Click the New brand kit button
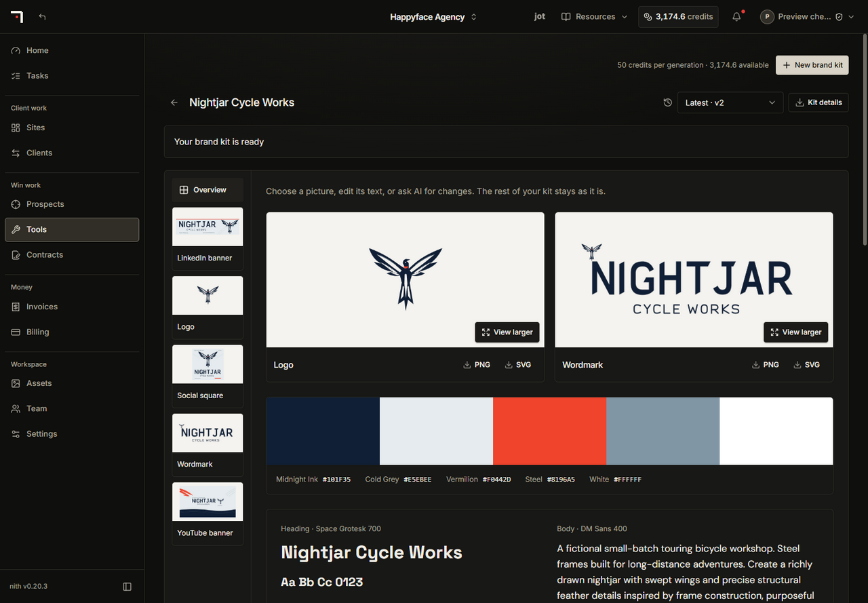The width and height of the screenshot is (868, 603). tap(812, 65)
